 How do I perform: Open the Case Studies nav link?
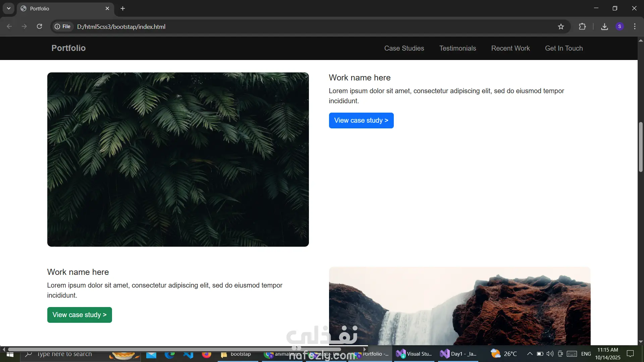click(x=404, y=48)
